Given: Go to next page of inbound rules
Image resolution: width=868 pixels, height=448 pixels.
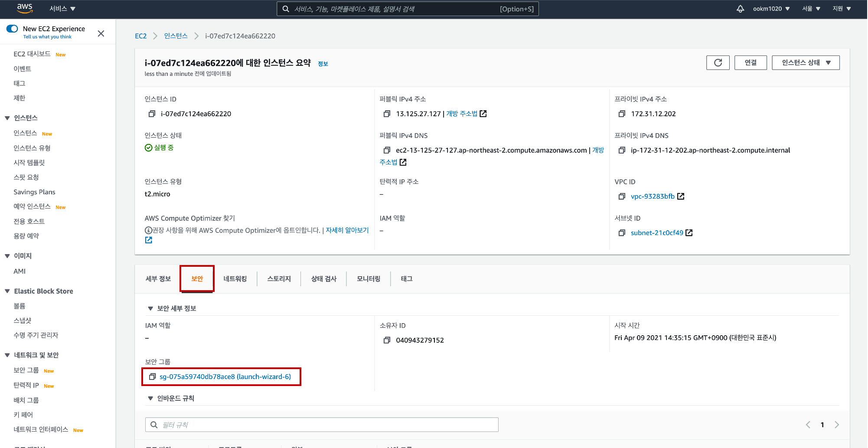Looking at the screenshot, I should [837, 425].
